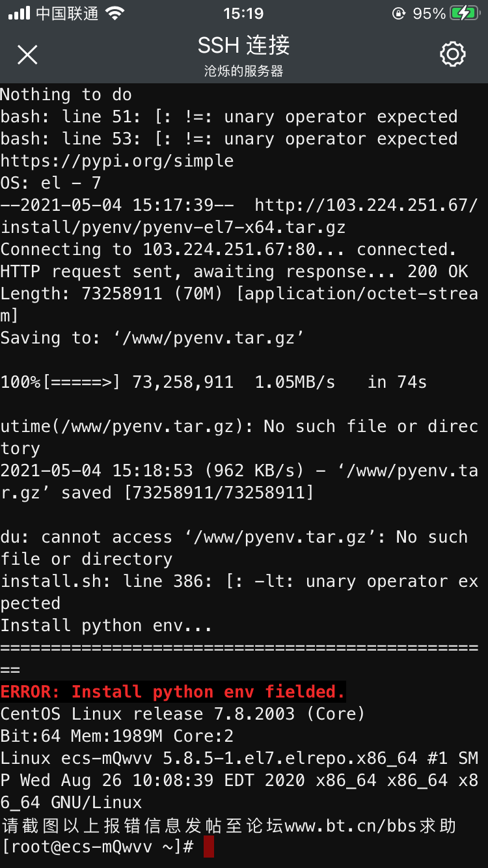Tap the 15:19 clock in status bar
488x868 pixels.
243,13
